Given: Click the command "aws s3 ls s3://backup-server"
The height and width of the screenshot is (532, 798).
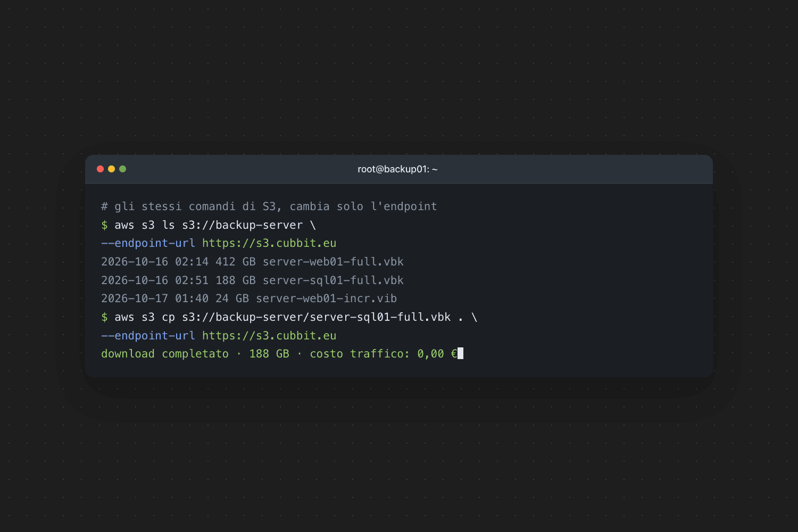Looking at the screenshot, I should (x=209, y=225).
